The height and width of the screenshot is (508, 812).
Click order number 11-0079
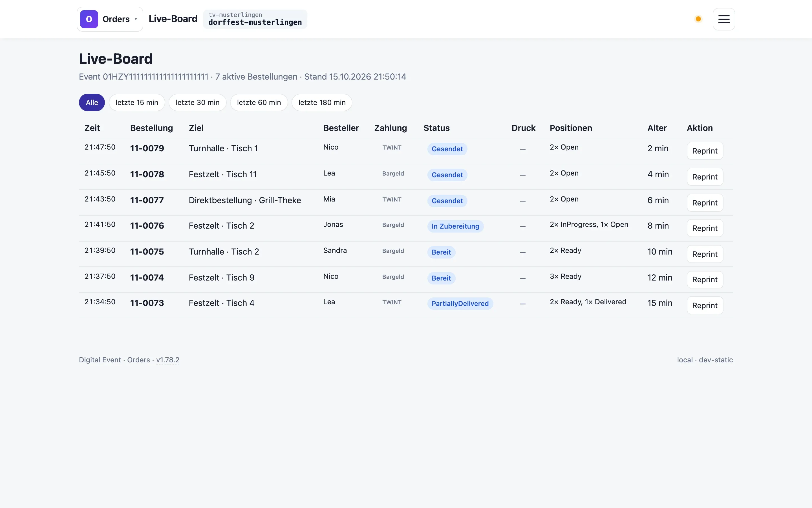[x=147, y=148]
